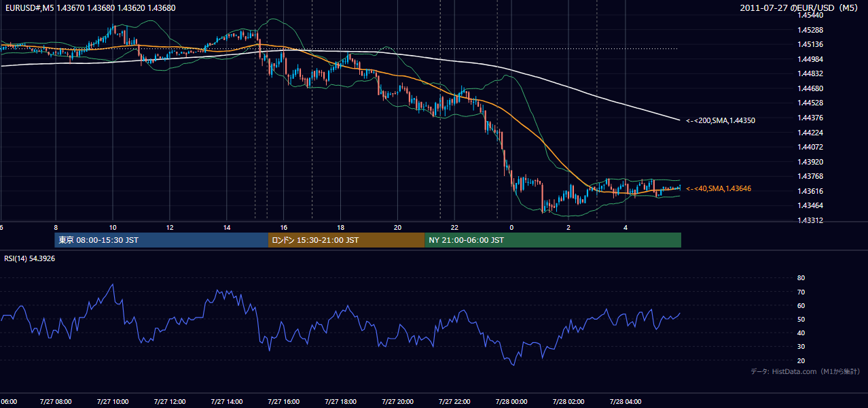This screenshot has width=868, height=408.
Task: Click price axis label 1.43616
Action: pyautogui.click(x=811, y=191)
